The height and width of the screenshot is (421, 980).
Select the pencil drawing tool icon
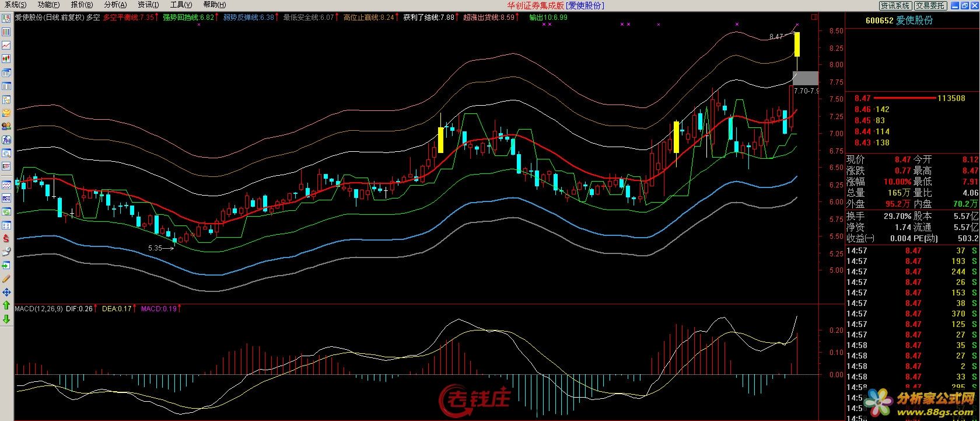(6, 279)
